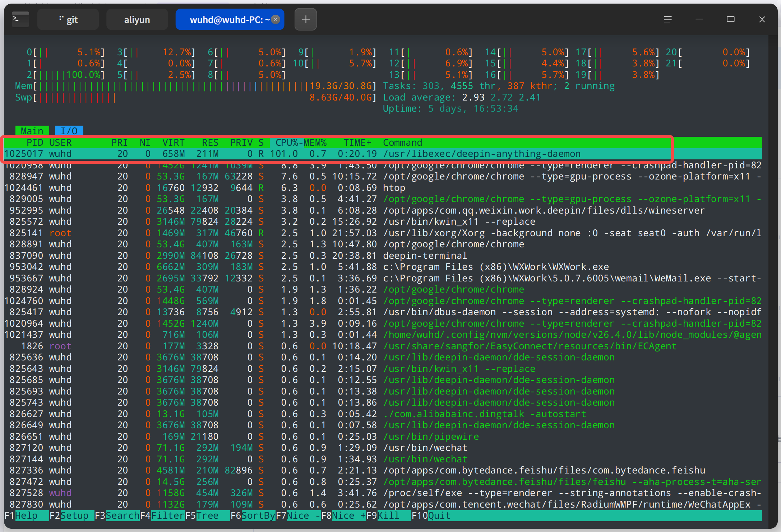Viewport: 781px width, 532px height.
Task: Maximize the terminal window
Action: click(x=730, y=19)
